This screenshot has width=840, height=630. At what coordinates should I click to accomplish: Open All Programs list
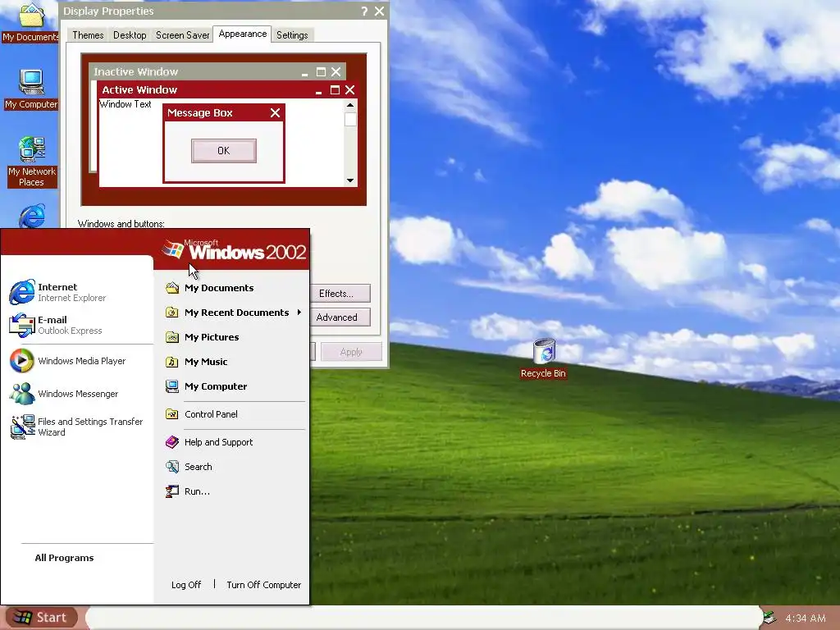click(64, 558)
